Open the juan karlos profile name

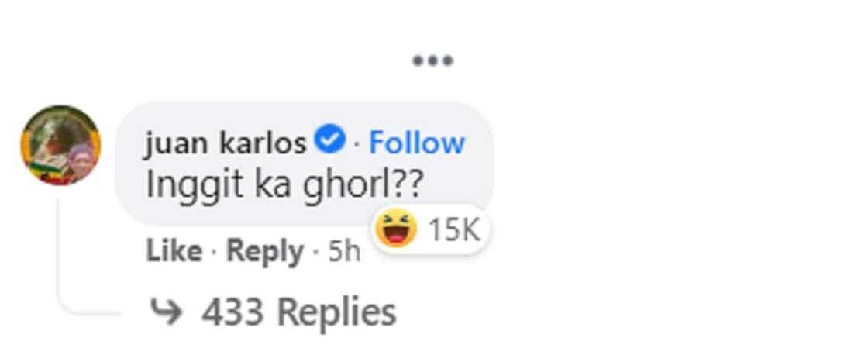[226, 143]
